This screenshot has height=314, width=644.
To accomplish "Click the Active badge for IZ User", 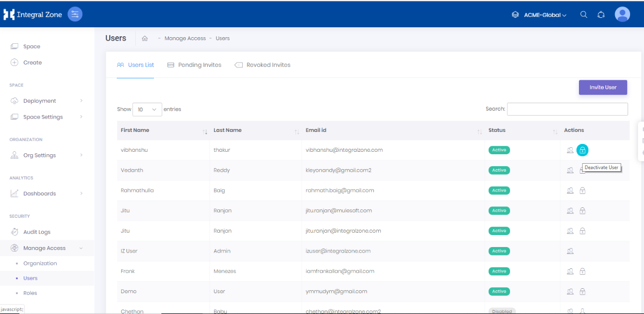I will pos(499,251).
